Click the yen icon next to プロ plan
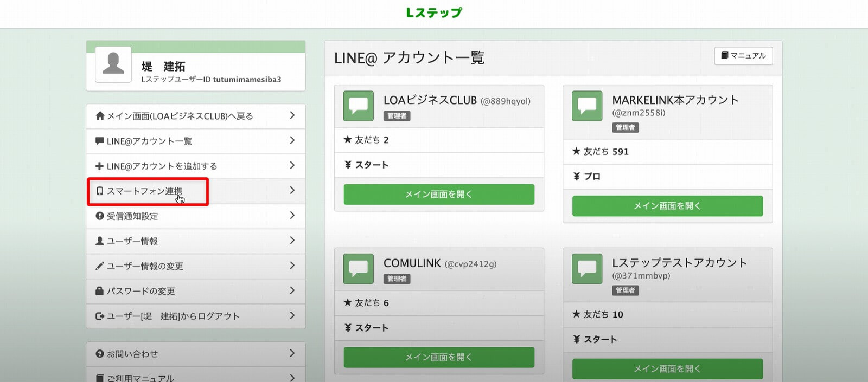Screen dimensions: 868x382 click(577, 177)
